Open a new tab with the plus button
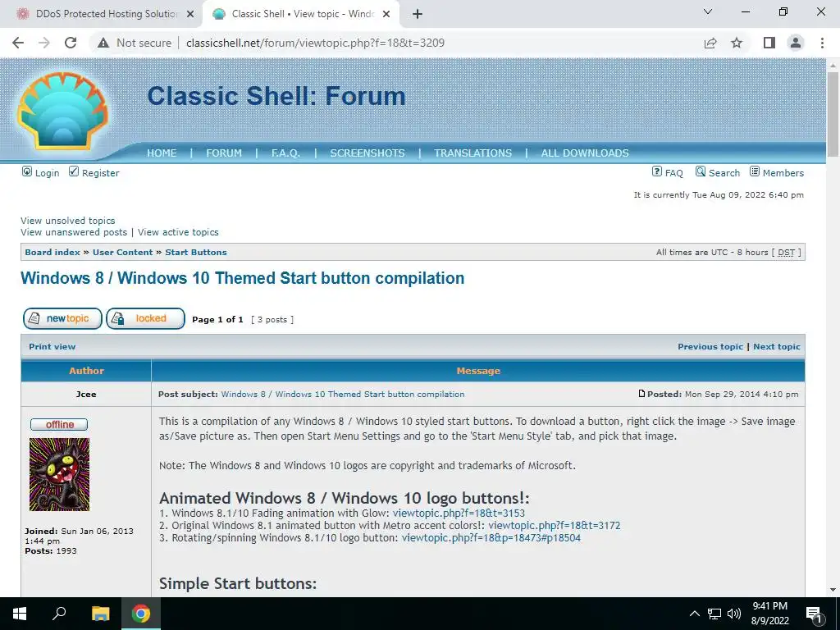 pyautogui.click(x=418, y=14)
